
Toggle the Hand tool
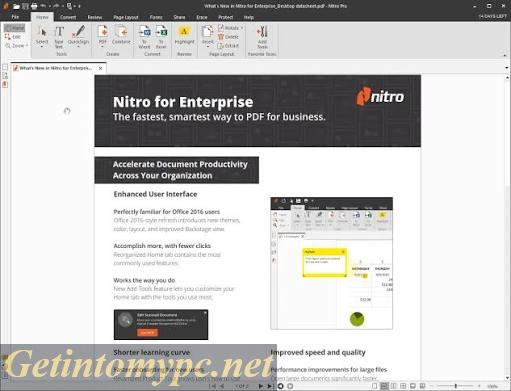(14, 28)
